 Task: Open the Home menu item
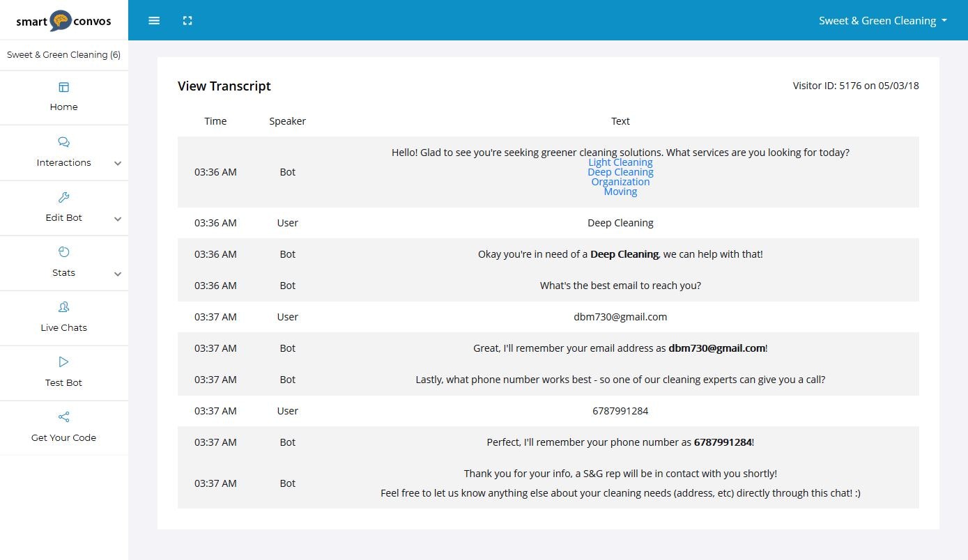pyautogui.click(x=63, y=107)
